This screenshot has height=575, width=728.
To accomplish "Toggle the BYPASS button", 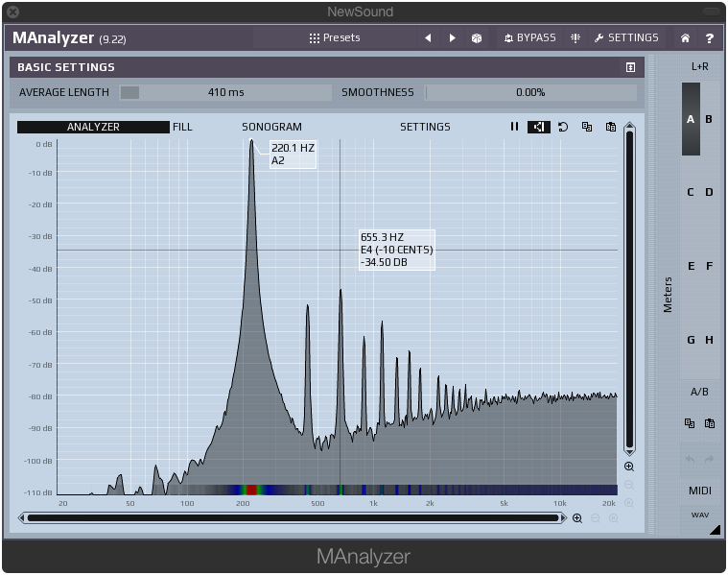I will (x=529, y=37).
